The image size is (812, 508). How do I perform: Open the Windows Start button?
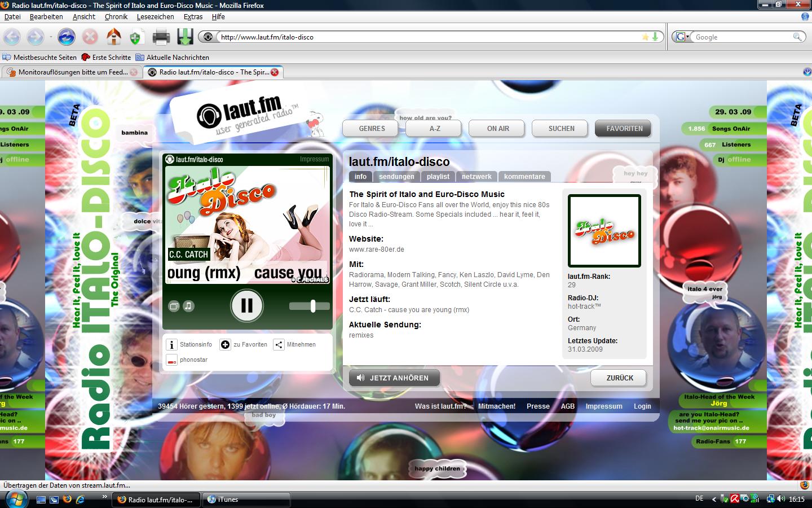(x=16, y=500)
